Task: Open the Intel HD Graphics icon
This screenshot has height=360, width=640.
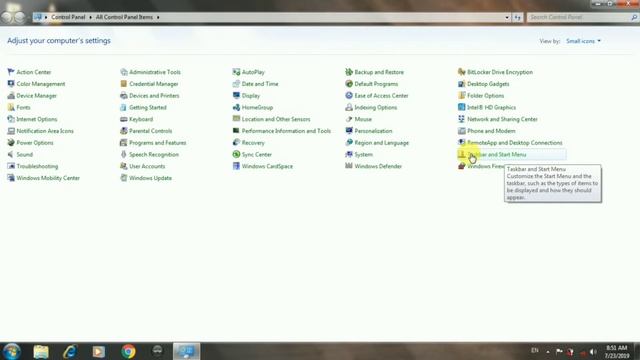Action: pos(462,107)
